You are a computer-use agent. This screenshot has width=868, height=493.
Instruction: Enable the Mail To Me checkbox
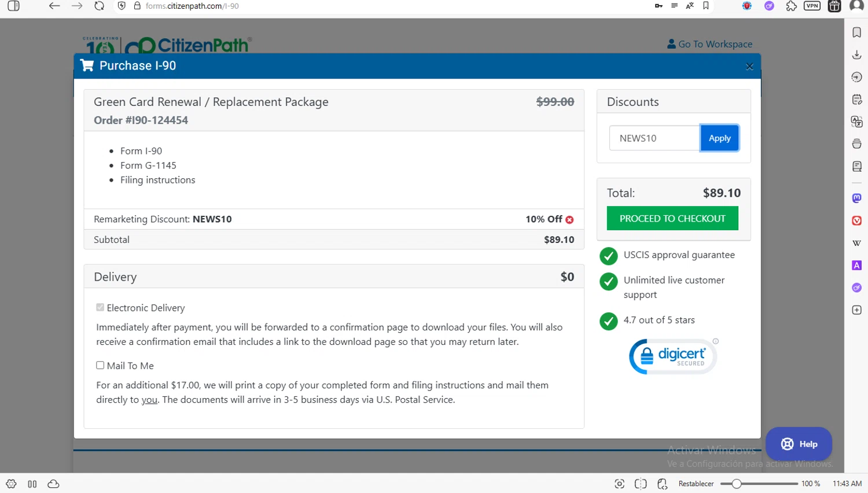(x=100, y=365)
